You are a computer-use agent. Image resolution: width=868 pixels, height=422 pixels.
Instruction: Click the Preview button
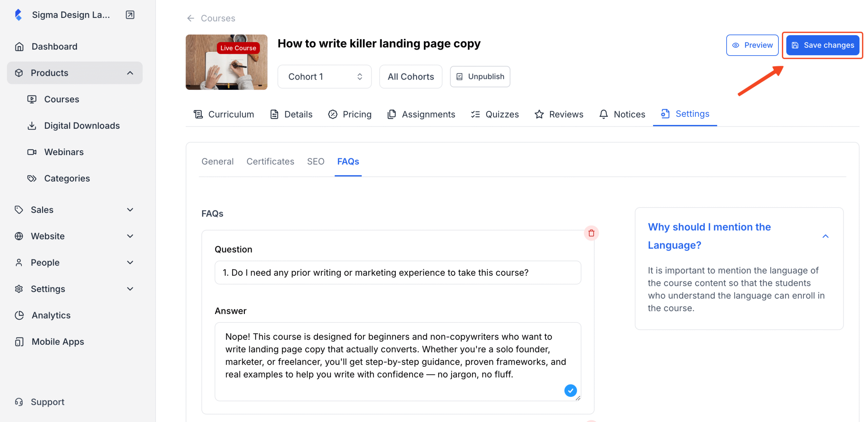[752, 45]
